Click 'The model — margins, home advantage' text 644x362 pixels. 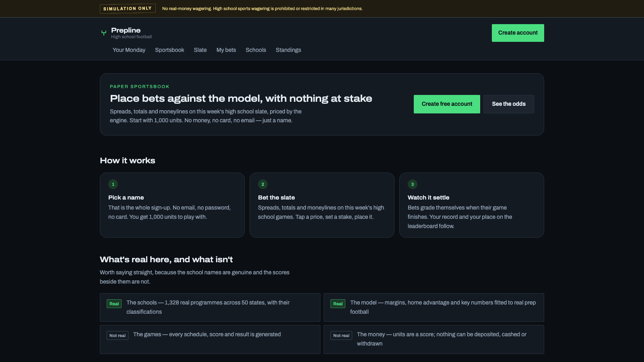pyautogui.click(x=443, y=307)
